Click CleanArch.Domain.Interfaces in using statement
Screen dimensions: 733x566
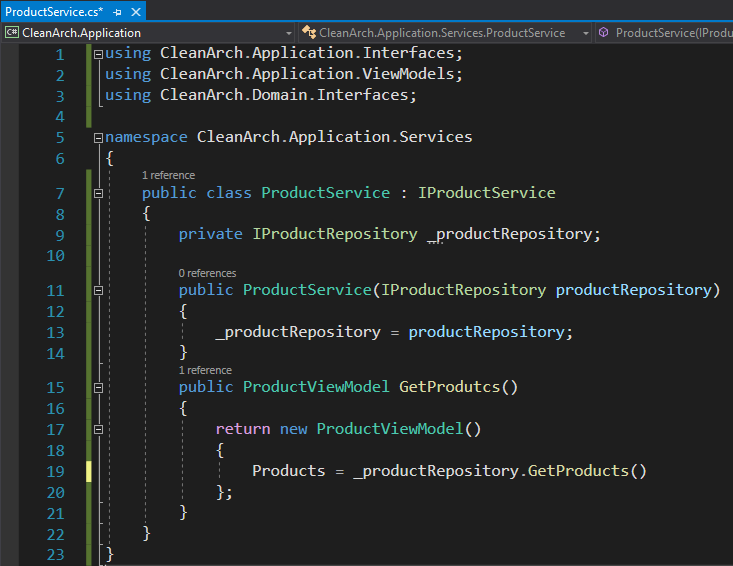click(x=284, y=95)
